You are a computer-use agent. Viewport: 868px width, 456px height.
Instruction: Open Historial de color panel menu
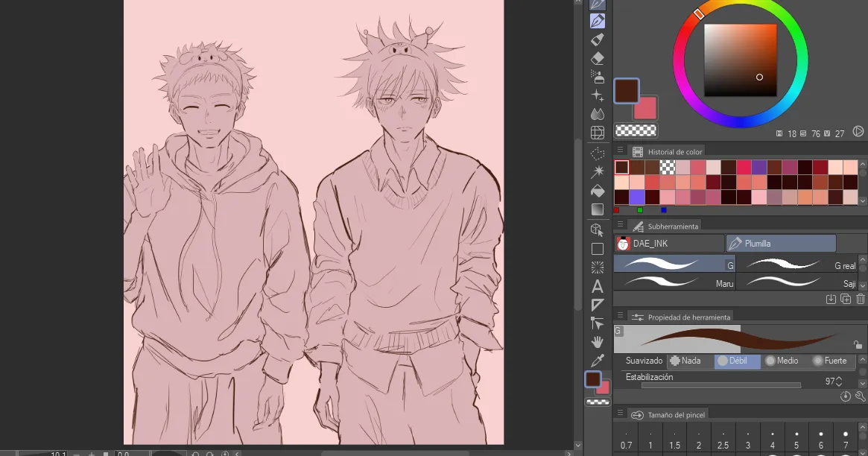click(620, 151)
